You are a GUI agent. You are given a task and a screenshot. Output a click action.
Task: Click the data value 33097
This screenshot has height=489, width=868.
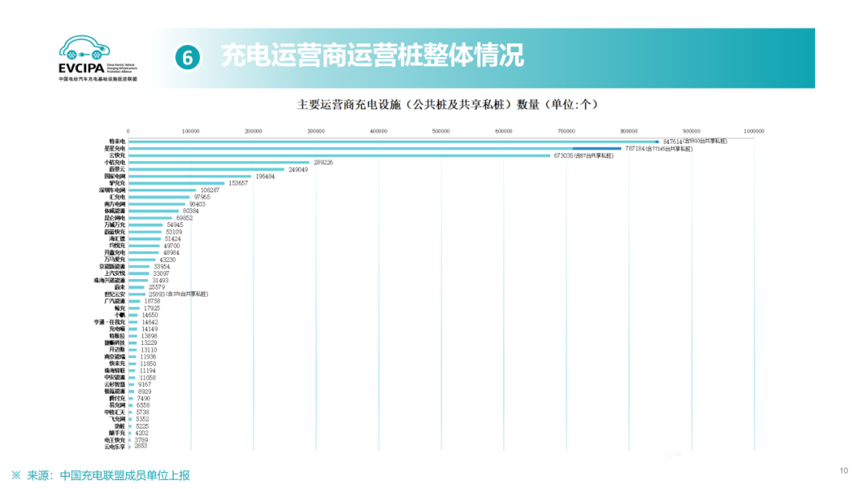161,273
